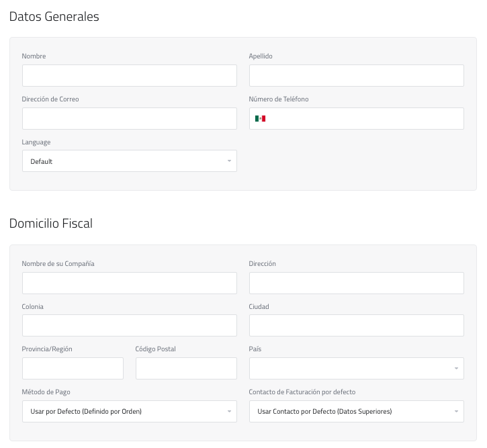Image resolution: width=487 pixels, height=448 pixels.
Task: Click the Contacto de Facturación dropdown arrow
Action: pyautogui.click(x=456, y=411)
